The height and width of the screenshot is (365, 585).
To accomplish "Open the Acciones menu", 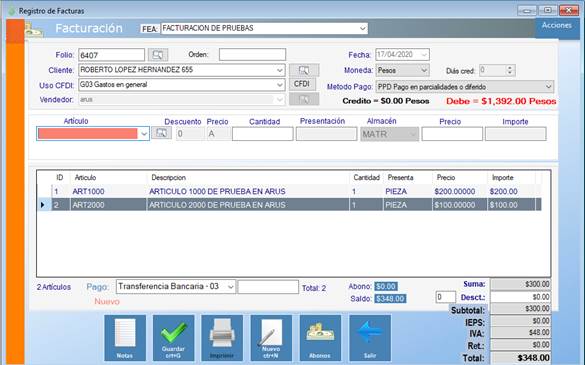I will pos(557,25).
